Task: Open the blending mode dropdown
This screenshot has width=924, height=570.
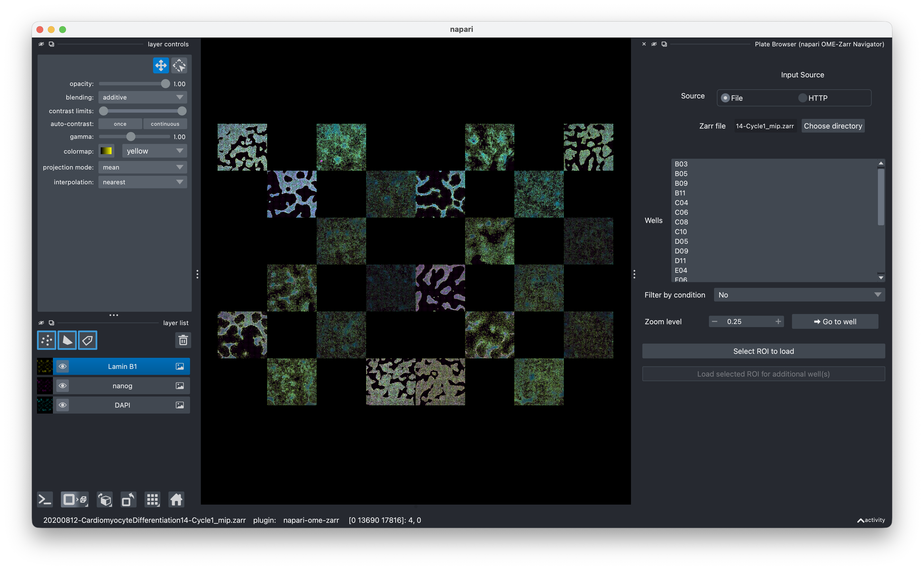Action: pyautogui.click(x=143, y=97)
